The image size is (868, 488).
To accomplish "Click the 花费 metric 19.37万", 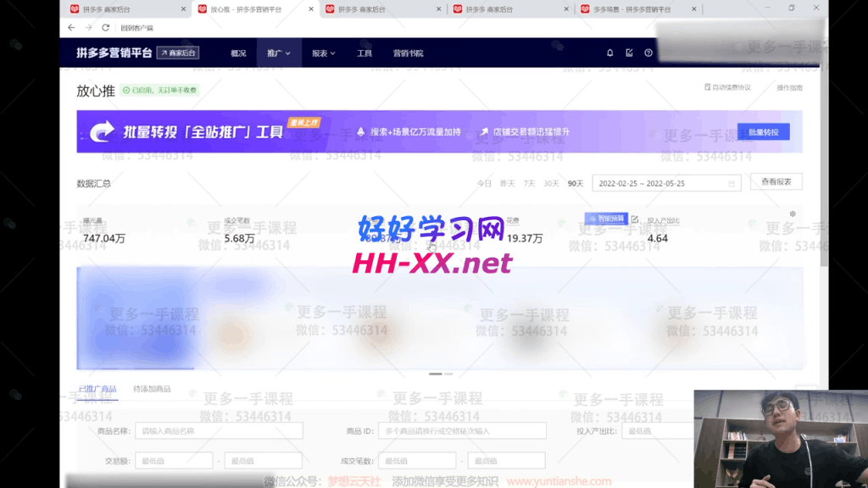I will tap(525, 238).
